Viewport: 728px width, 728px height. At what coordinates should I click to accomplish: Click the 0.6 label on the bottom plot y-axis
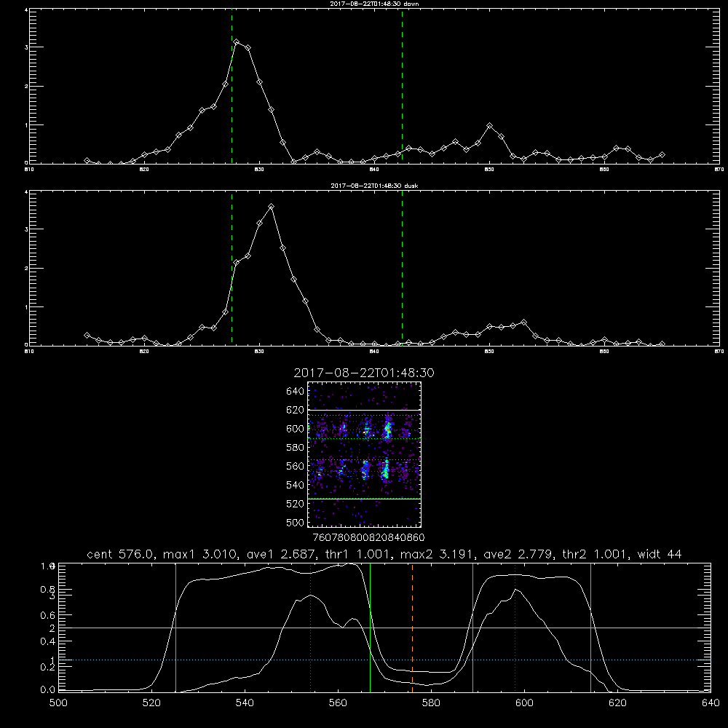click(48, 615)
